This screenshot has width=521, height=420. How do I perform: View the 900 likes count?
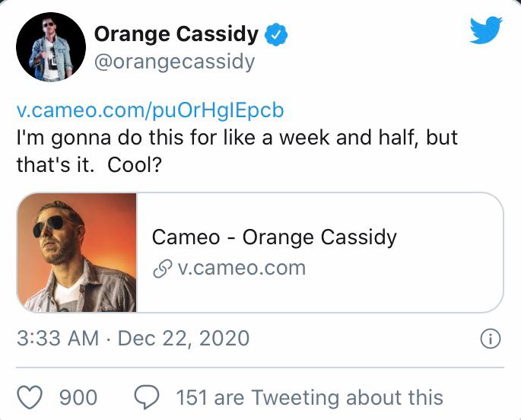pyautogui.click(x=78, y=397)
